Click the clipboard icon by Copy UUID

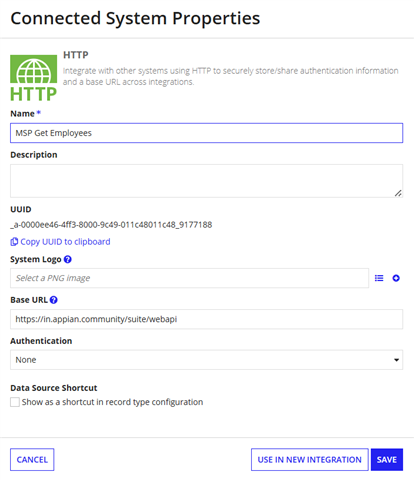[x=14, y=242]
